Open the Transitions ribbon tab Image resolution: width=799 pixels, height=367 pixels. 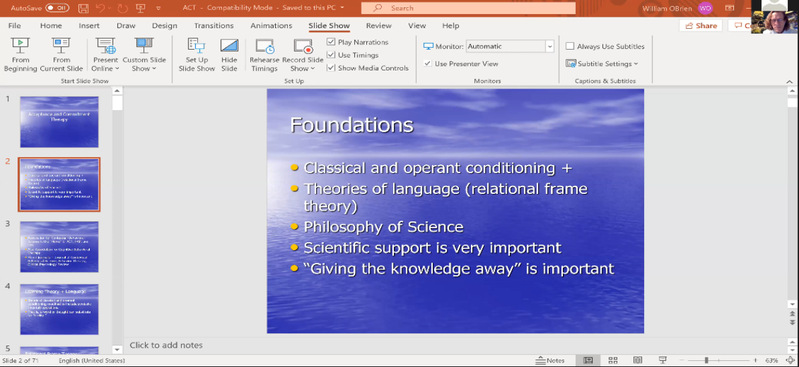tap(214, 25)
